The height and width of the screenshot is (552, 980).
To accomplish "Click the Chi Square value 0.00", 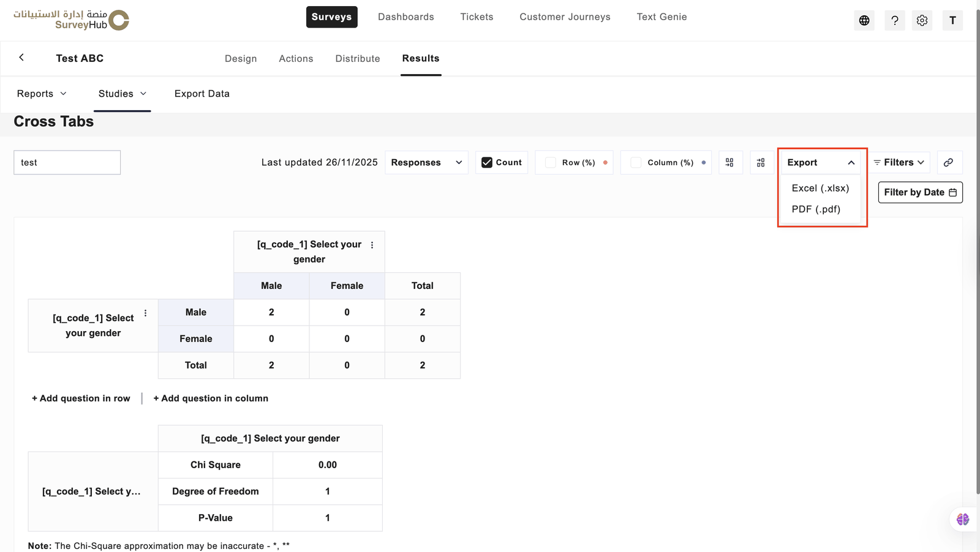I will [328, 465].
